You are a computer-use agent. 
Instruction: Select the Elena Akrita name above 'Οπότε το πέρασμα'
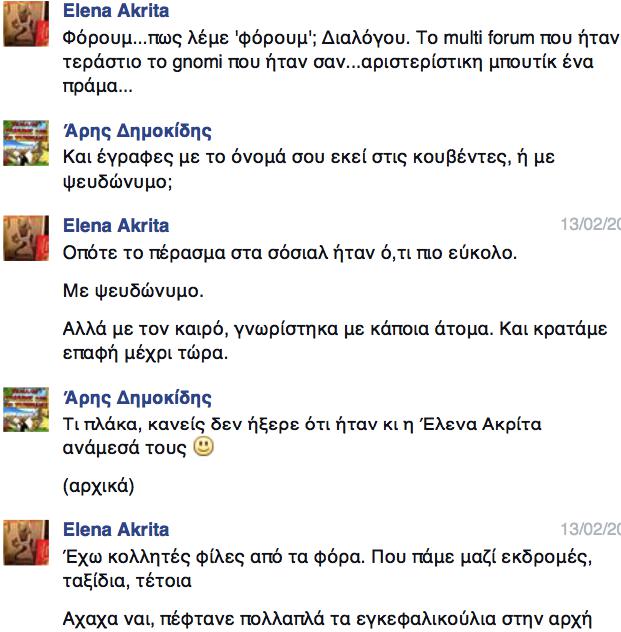(116, 225)
